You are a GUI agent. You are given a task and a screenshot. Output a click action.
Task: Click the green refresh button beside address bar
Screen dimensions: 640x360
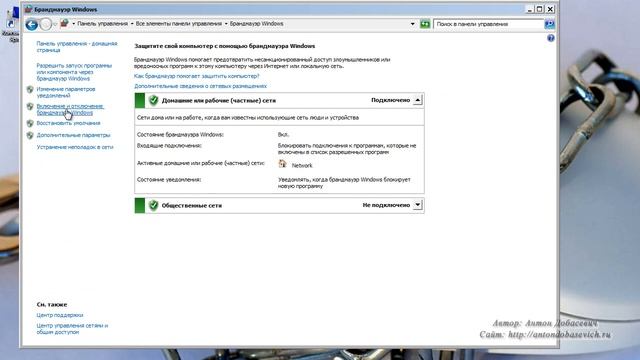point(425,24)
